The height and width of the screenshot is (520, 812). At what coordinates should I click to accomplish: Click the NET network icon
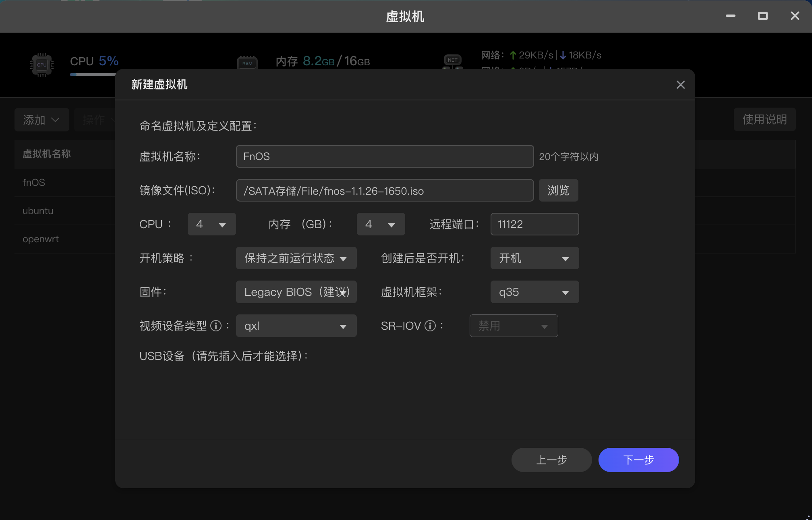452,60
